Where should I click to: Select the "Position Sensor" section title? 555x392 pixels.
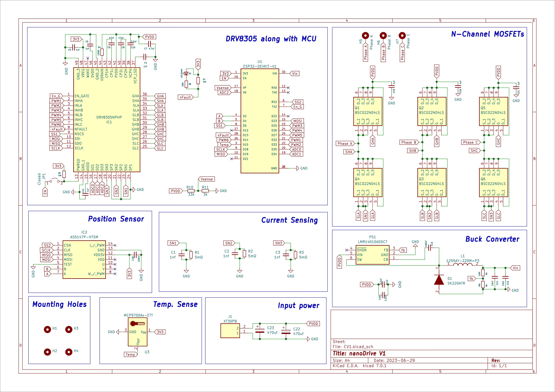coord(116,219)
